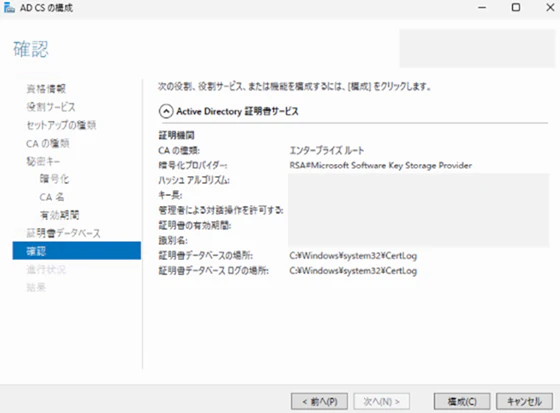
Task: Click the 確認 page heading
Action: (31, 49)
